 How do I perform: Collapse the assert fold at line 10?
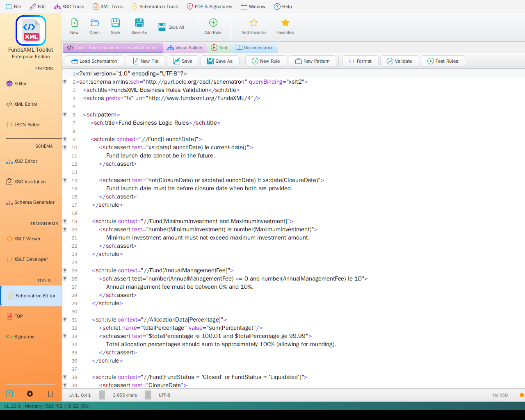(65, 147)
